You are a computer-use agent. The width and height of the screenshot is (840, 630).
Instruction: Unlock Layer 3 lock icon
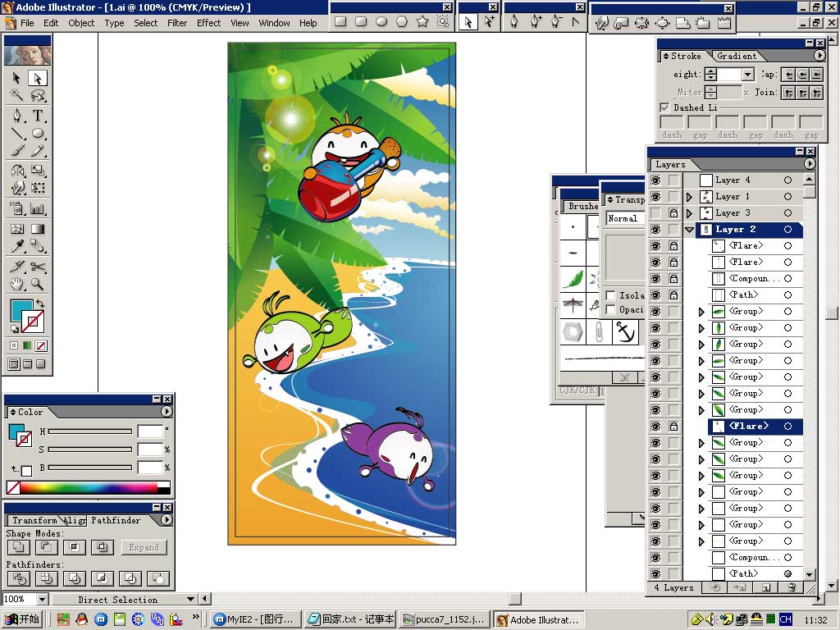coord(674,213)
